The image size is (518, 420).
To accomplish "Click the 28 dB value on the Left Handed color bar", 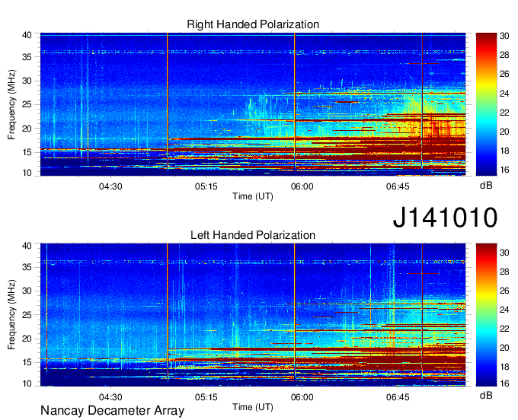I will point(504,272).
